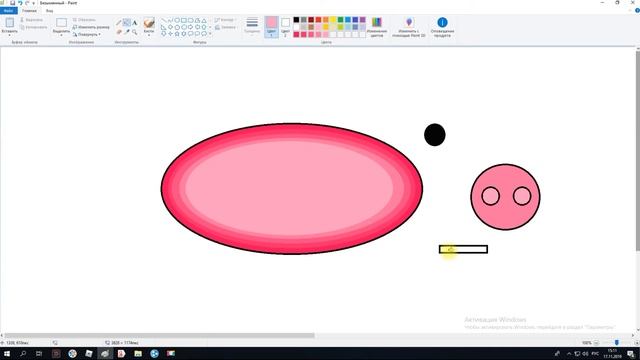This screenshot has width=640, height=360.
Task: Pick the purple color swatch in top row
Action: pyautogui.click(x=362, y=20)
